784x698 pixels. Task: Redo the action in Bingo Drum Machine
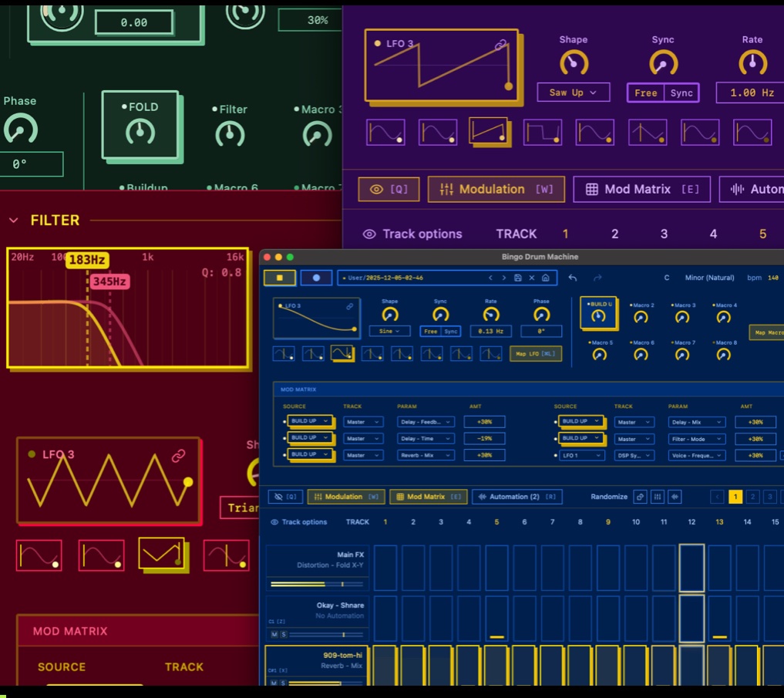coord(597,278)
